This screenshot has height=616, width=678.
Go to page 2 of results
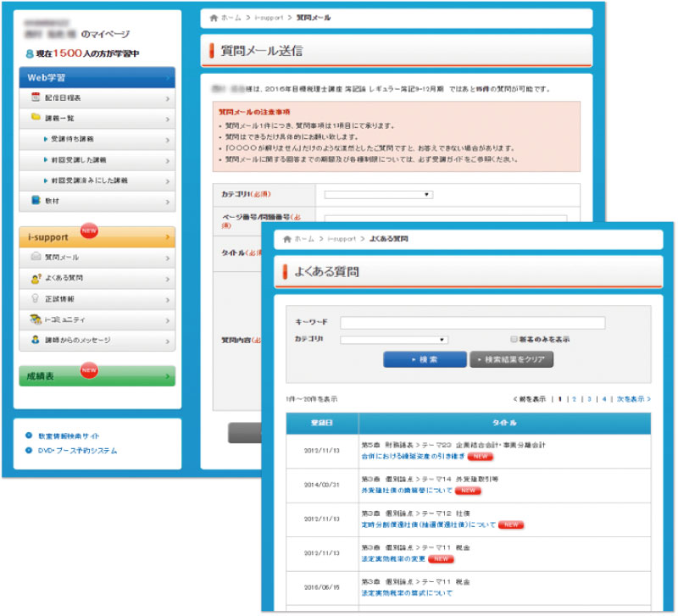574,398
